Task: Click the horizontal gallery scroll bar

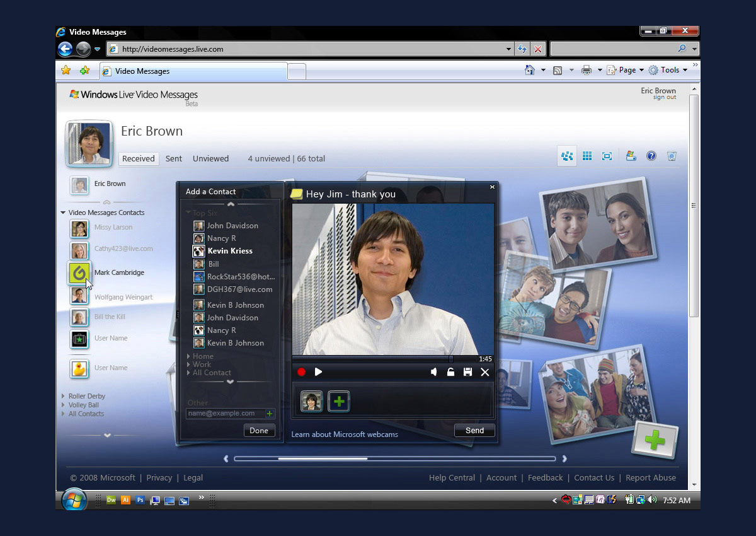Action: 394,458
